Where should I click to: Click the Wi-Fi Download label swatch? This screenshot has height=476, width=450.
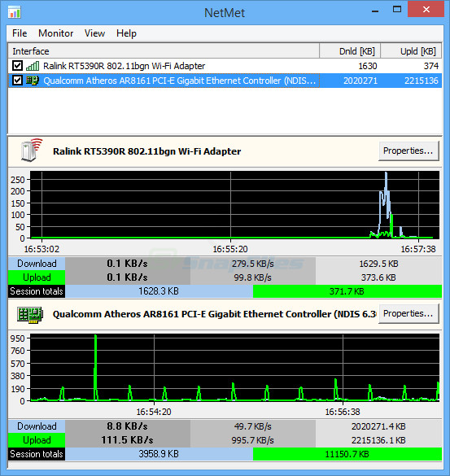tap(37, 264)
